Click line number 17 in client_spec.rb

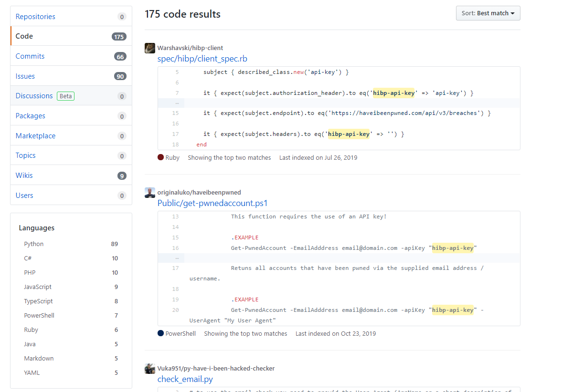175,134
